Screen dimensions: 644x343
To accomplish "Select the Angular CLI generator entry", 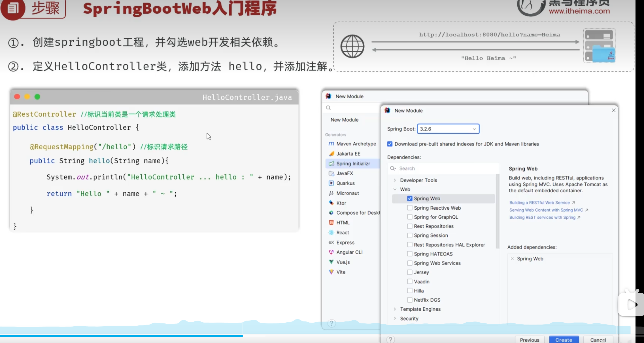I will pyautogui.click(x=349, y=252).
